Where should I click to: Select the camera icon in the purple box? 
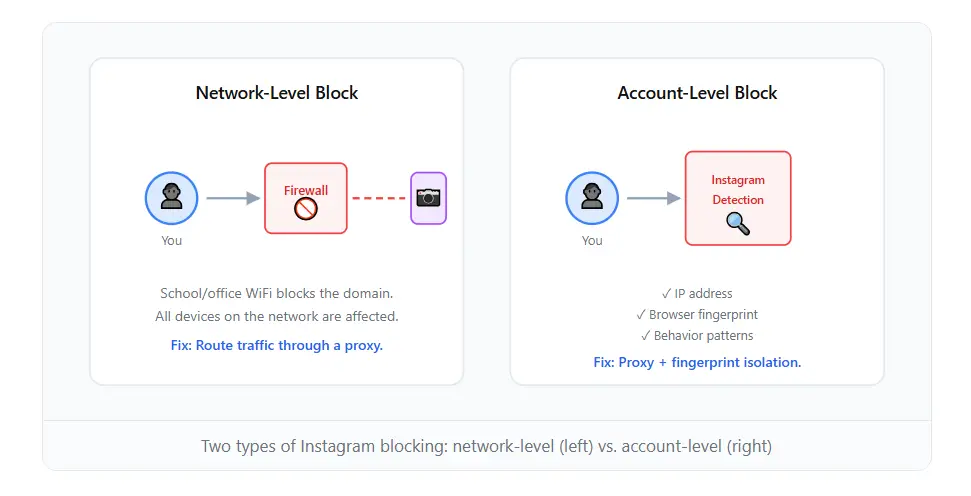pos(428,198)
